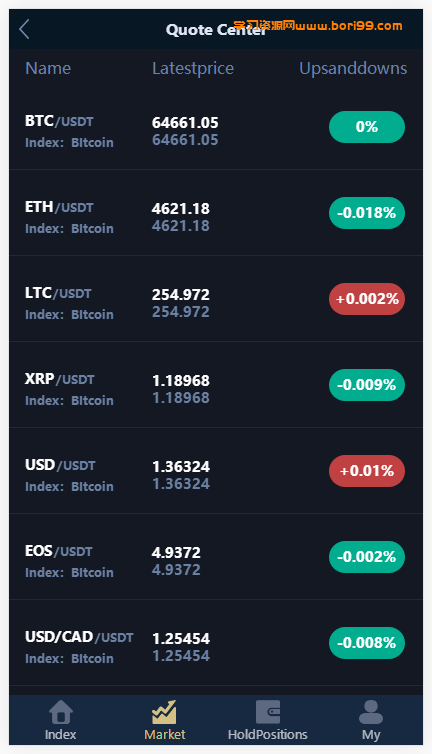432x754 pixels.
Task: Open the ETH/USDT pair row
Action: [216, 213]
